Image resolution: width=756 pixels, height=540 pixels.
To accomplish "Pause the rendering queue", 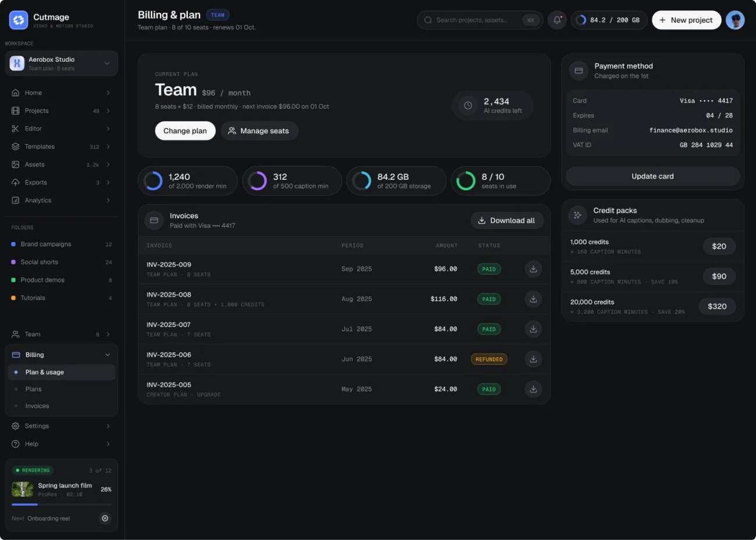I will coord(105,518).
